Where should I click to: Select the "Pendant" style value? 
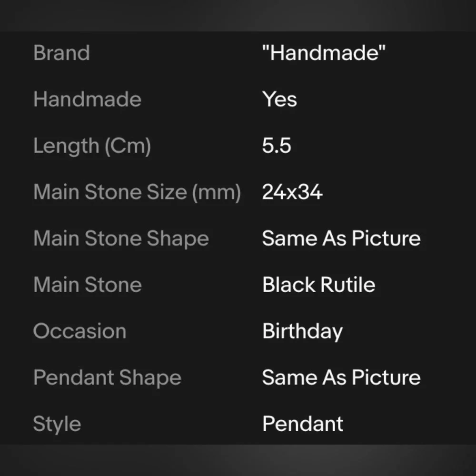[303, 424]
